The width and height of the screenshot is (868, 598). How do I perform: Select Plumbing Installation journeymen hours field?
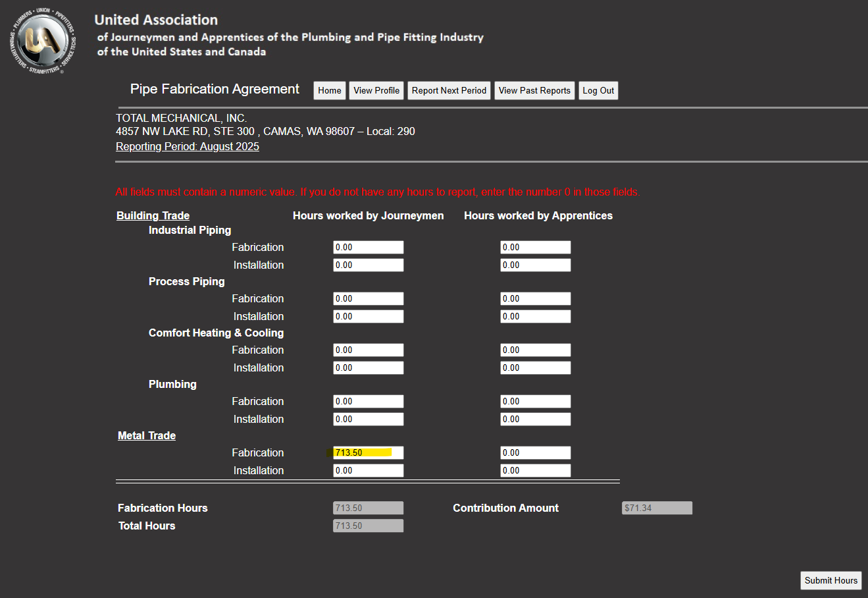[369, 420]
